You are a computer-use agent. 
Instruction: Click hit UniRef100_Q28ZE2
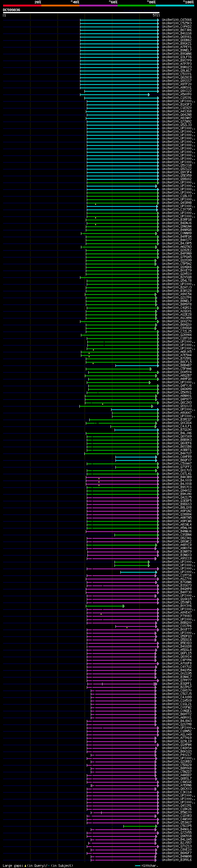coord(177,250)
